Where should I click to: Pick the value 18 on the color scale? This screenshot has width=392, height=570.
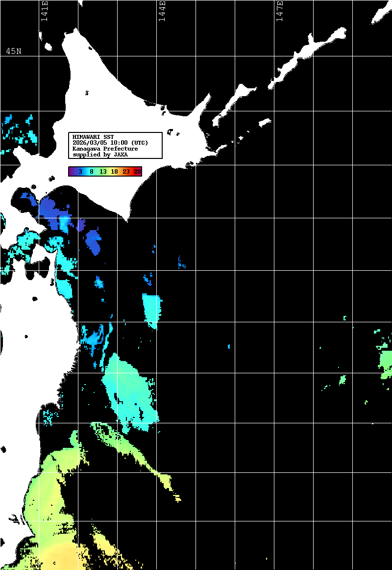click(x=114, y=172)
